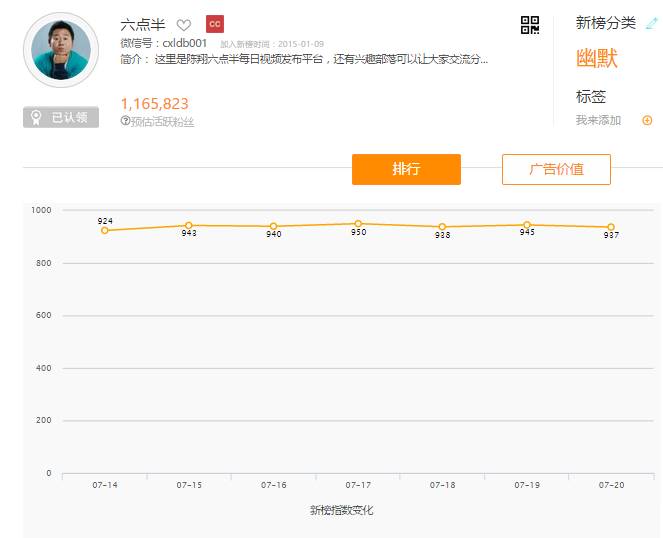The width and height of the screenshot is (663, 538).
Task: Click the 我来添加 tag link
Action: click(598, 121)
